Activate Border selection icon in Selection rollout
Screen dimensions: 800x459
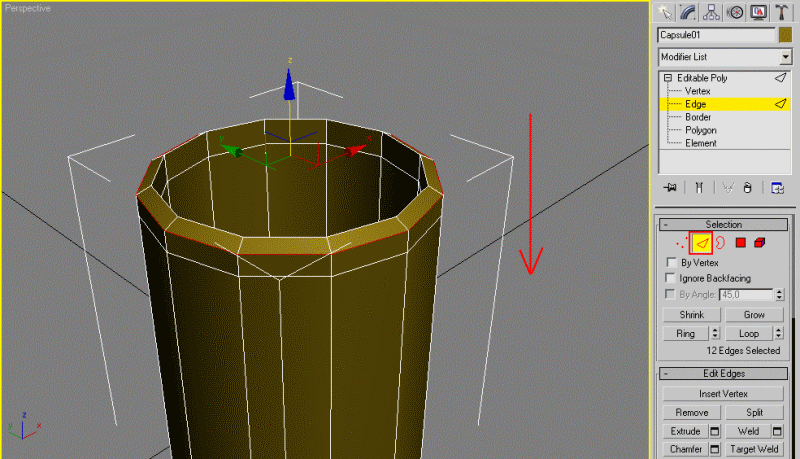point(720,243)
